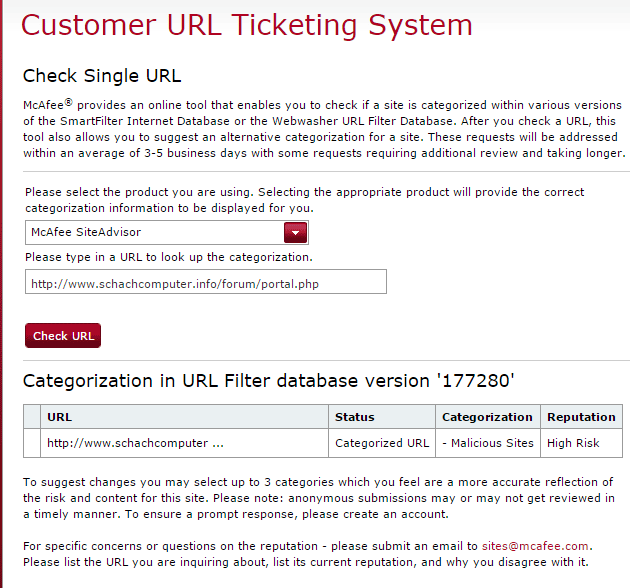Click the Categorized URL status cell

point(382,443)
